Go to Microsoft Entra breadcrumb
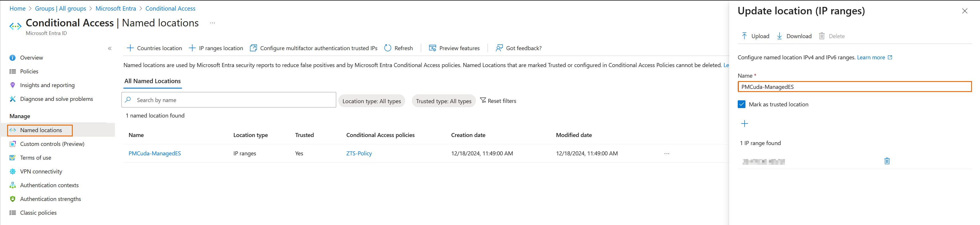The width and height of the screenshot is (980, 225). [x=116, y=8]
